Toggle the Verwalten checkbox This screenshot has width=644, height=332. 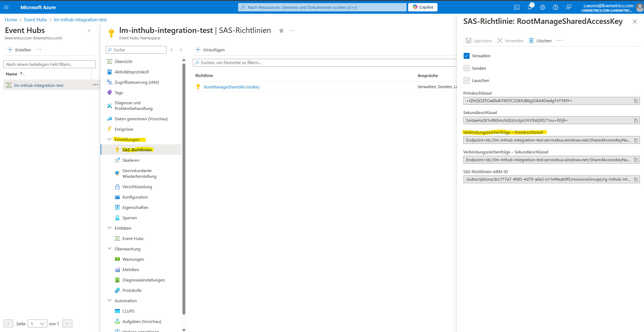(466, 56)
